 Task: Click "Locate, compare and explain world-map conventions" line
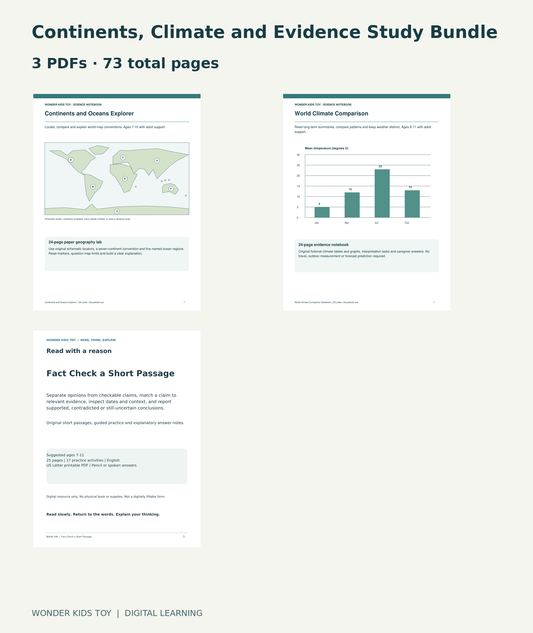pos(105,127)
